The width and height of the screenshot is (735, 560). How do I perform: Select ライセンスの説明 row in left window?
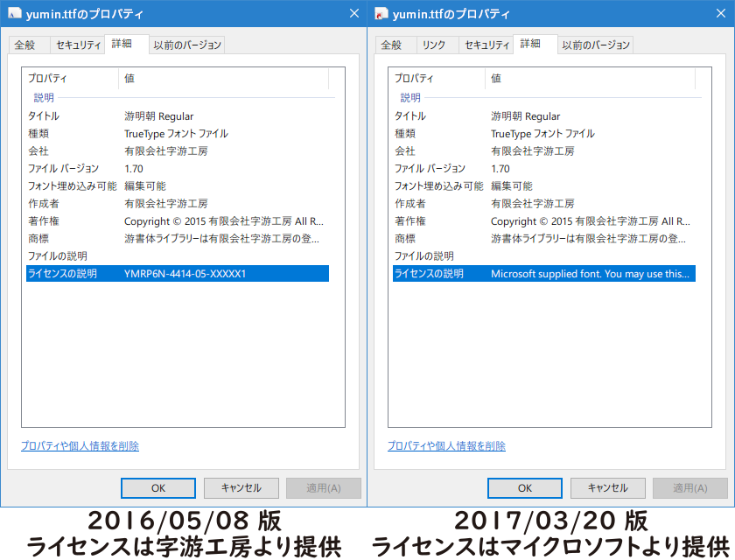tap(178, 274)
